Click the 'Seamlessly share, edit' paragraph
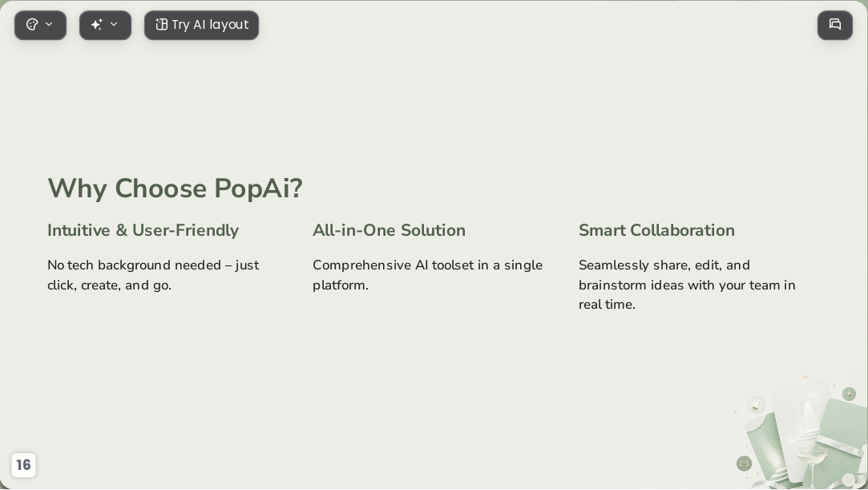The width and height of the screenshot is (868, 490). 687,285
